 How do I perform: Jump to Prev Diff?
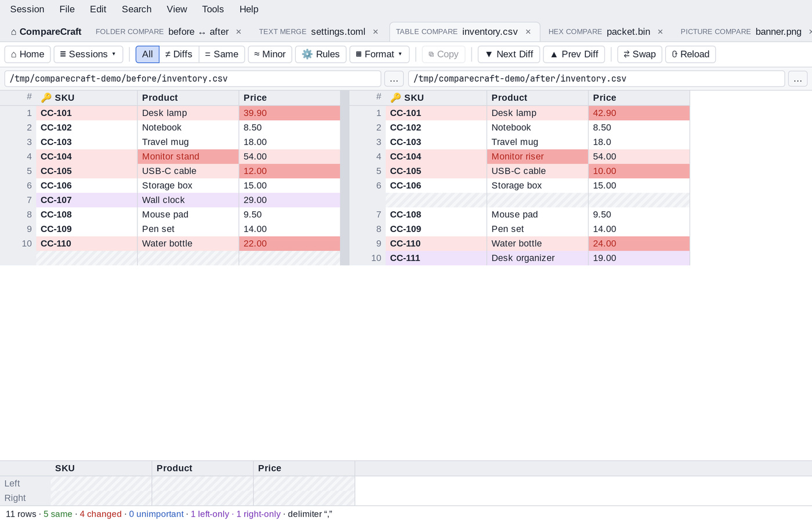(x=574, y=54)
